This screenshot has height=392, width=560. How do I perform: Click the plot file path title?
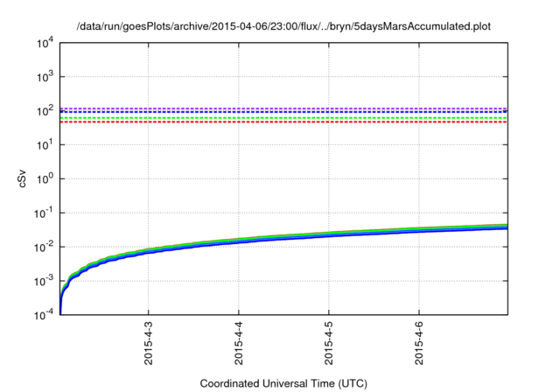click(x=283, y=26)
